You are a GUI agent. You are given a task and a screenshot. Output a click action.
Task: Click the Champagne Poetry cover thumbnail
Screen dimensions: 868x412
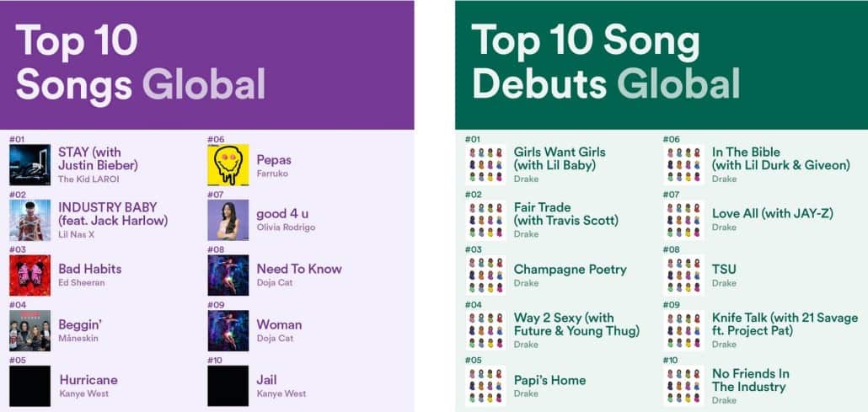tap(485, 276)
